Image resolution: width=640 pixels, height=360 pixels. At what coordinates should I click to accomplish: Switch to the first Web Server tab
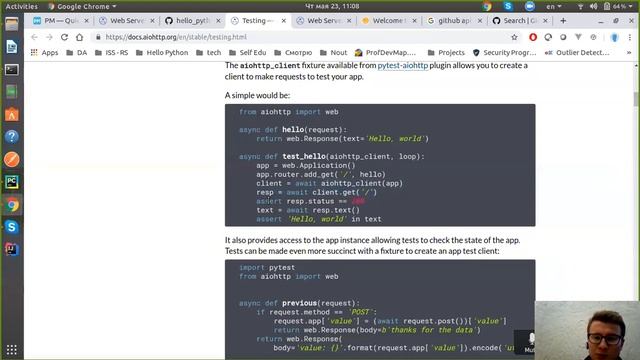(x=127, y=20)
